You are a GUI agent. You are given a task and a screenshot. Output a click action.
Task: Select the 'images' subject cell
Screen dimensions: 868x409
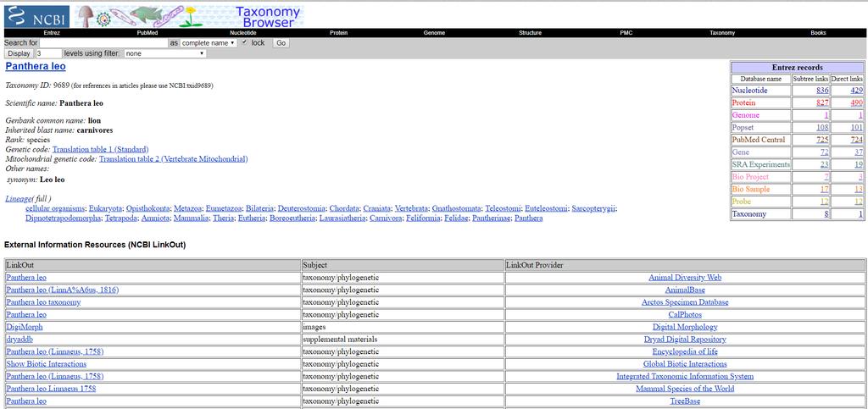(403, 327)
